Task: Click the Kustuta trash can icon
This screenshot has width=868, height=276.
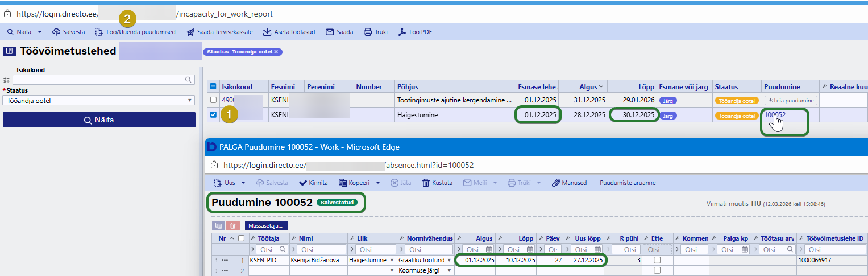Action: [426, 183]
